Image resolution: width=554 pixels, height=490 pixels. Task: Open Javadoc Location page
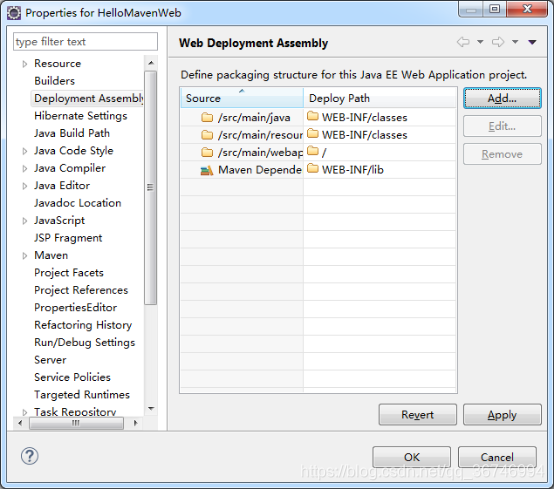pos(77,203)
